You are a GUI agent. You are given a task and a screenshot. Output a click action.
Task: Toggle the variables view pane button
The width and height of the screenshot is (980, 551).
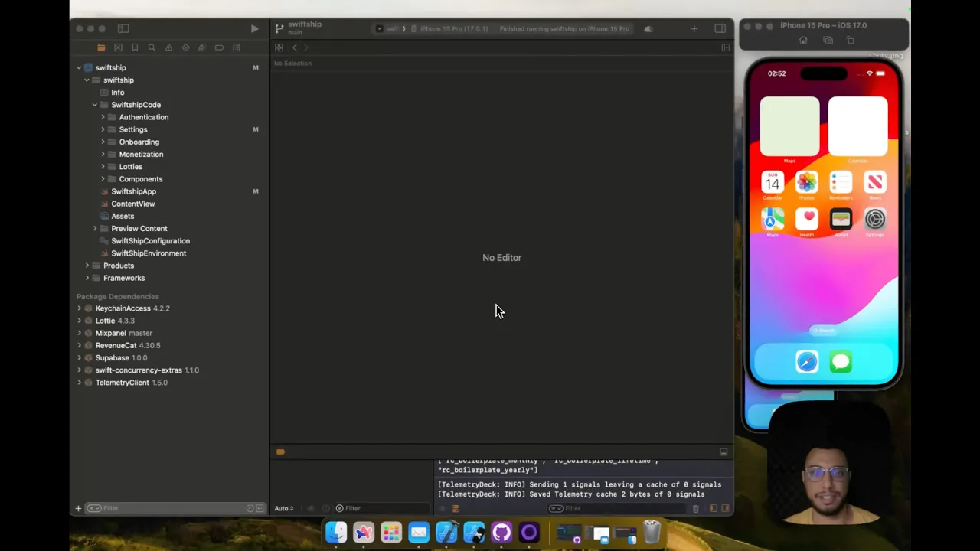click(x=713, y=508)
